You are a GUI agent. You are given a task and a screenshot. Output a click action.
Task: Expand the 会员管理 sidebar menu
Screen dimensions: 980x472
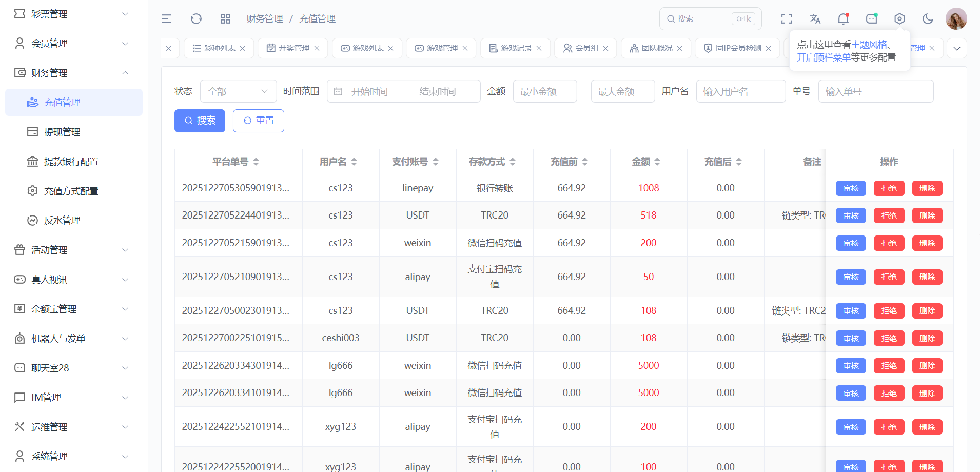click(72, 44)
